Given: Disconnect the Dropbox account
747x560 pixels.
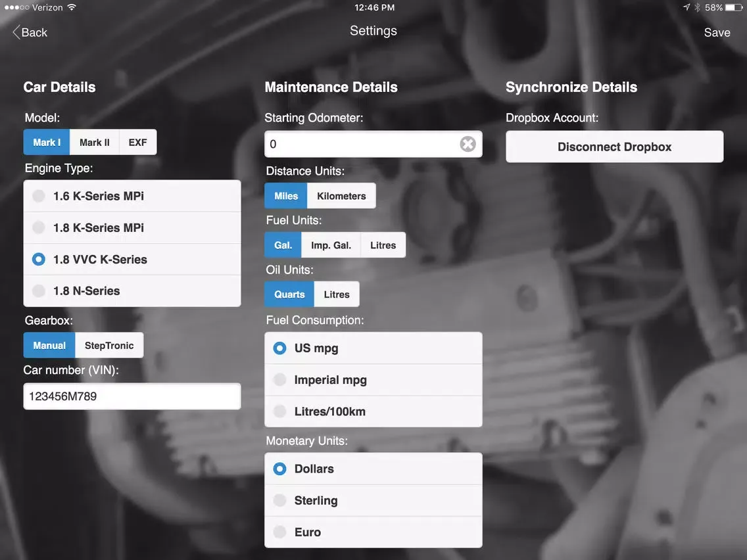Looking at the screenshot, I should (x=615, y=147).
